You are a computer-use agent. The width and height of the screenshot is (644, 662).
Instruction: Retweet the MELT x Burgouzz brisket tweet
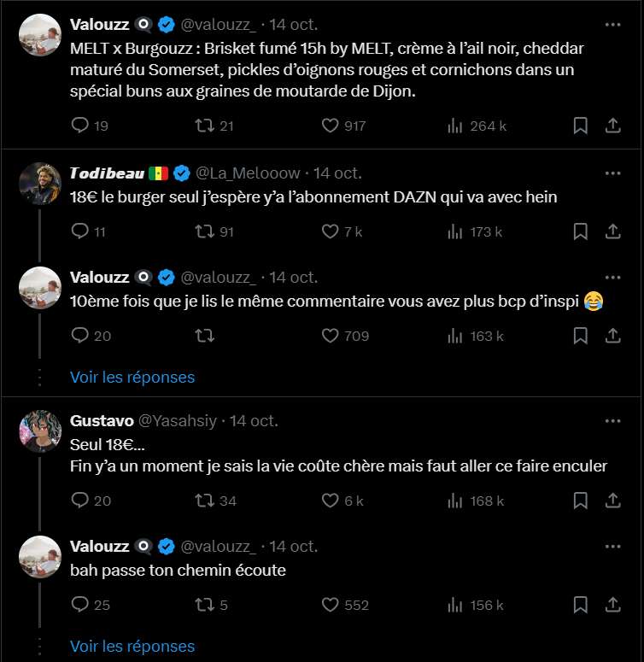coord(203,126)
